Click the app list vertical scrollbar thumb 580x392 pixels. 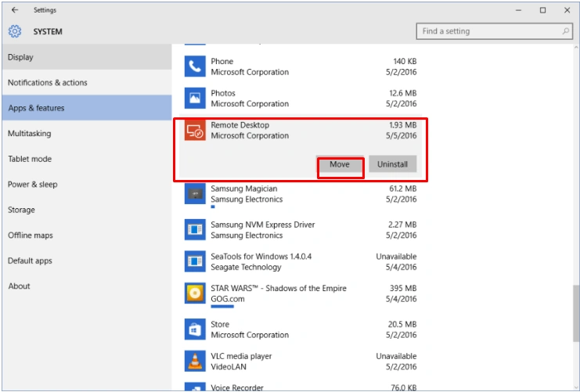click(x=576, y=313)
